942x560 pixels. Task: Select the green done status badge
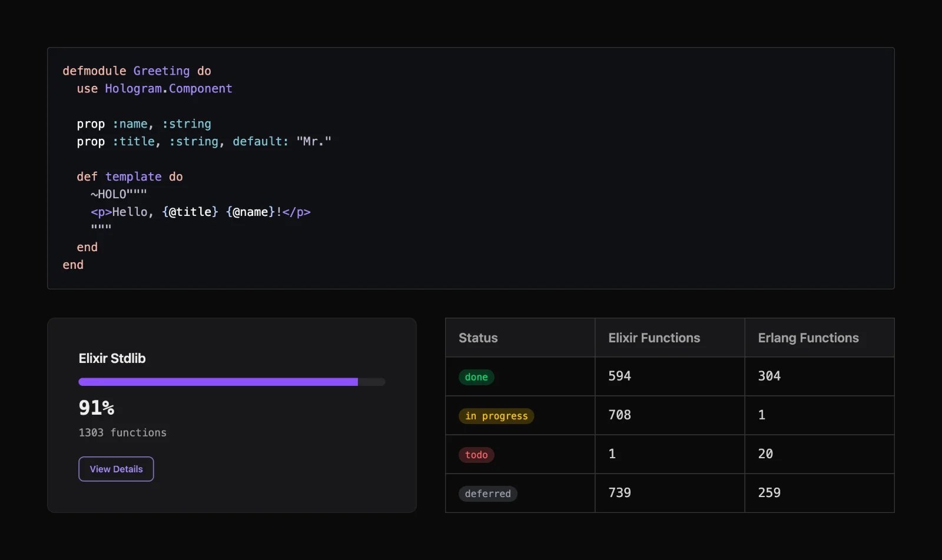point(476,377)
